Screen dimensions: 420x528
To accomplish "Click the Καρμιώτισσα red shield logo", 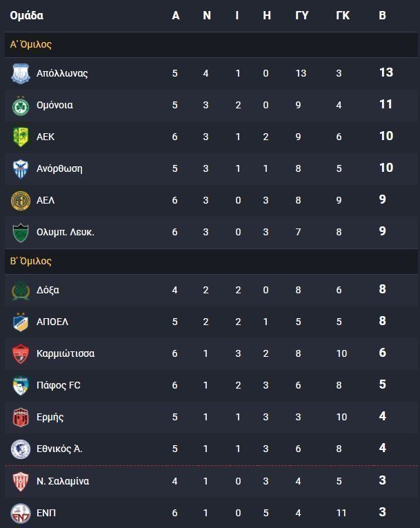I will click(21, 353).
